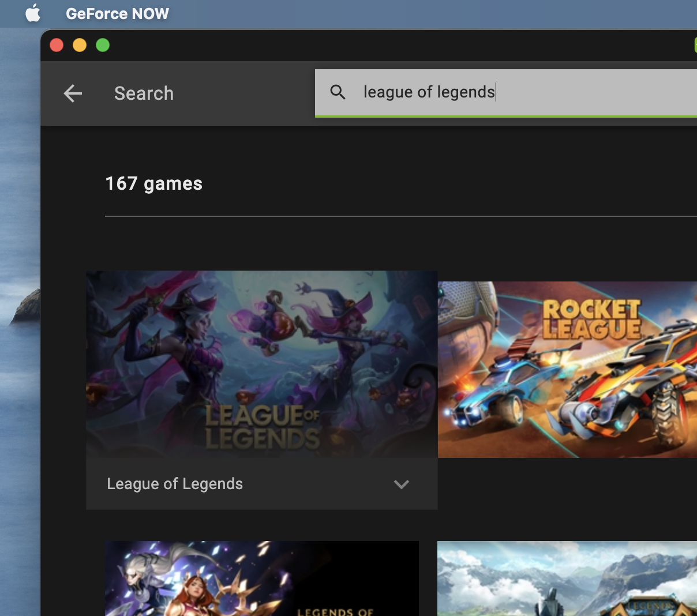Select the League of Legends title text
The width and height of the screenshot is (697, 616).
tap(175, 484)
